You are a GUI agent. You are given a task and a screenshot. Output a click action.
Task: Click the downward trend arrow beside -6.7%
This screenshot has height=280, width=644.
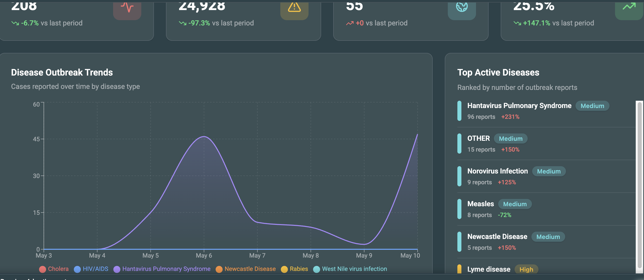click(15, 23)
